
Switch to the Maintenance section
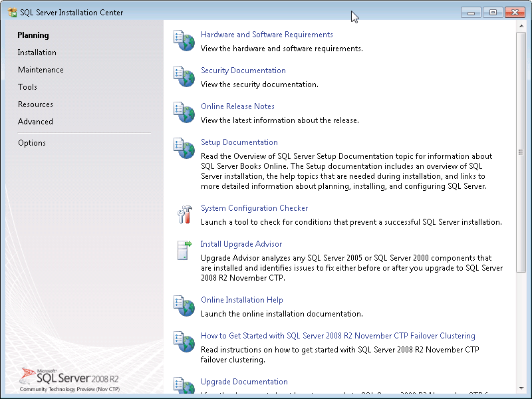coord(41,70)
